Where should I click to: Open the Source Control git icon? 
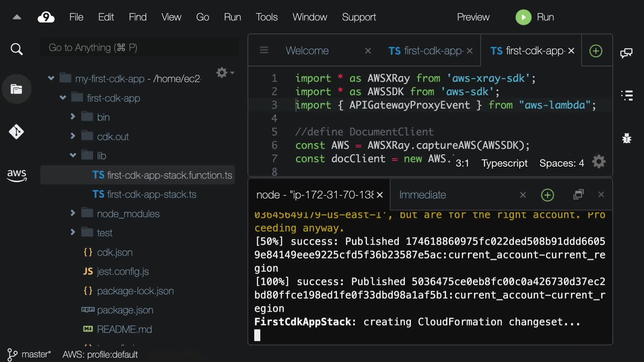click(16, 132)
